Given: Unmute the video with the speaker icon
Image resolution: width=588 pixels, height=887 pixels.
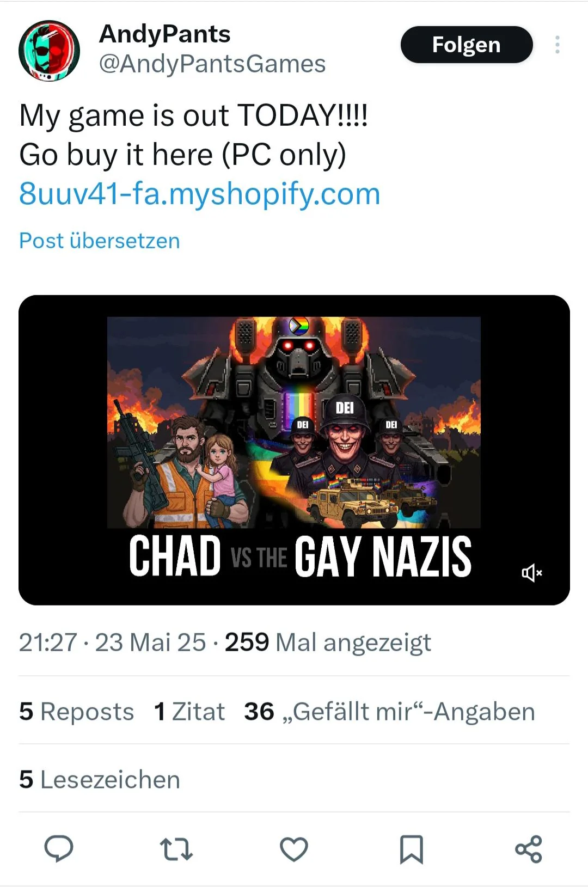Looking at the screenshot, I should coord(532,572).
